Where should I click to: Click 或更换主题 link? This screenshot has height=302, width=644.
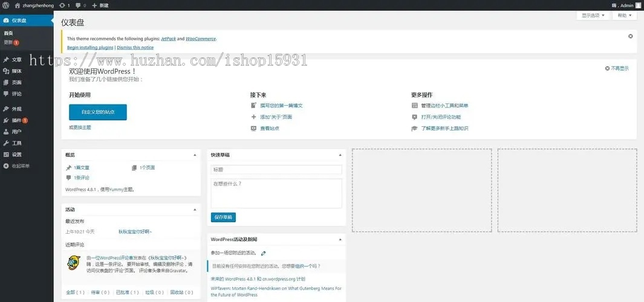click(x=80, y=127)
